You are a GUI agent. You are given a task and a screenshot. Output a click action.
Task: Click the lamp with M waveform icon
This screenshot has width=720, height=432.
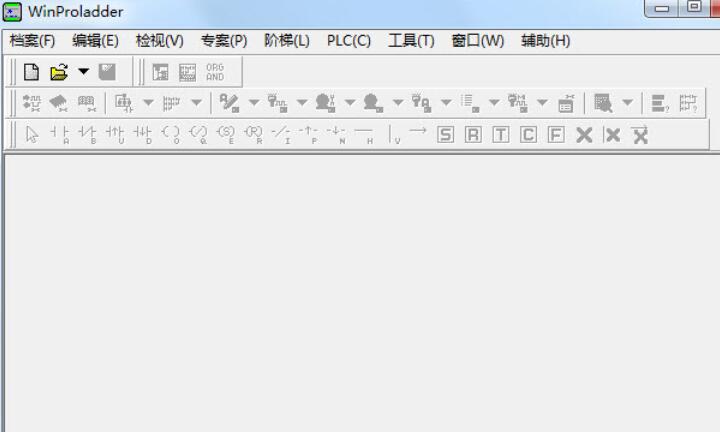point(518,103)
